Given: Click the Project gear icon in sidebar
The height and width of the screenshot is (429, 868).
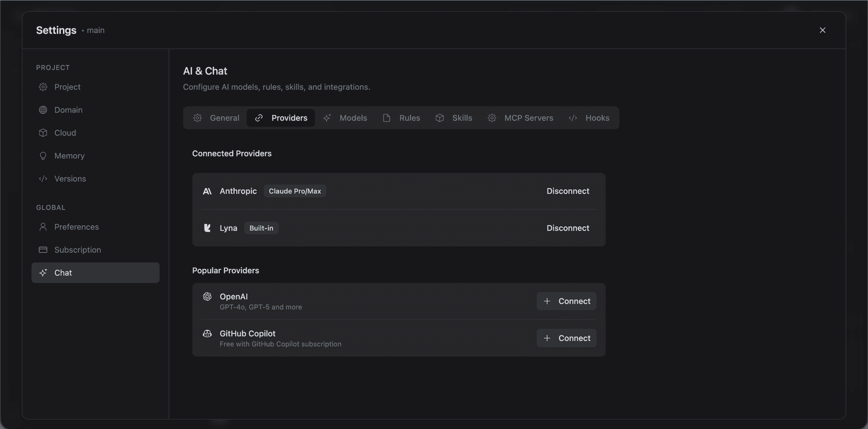Looking at the screenshot, I should 43,87.
